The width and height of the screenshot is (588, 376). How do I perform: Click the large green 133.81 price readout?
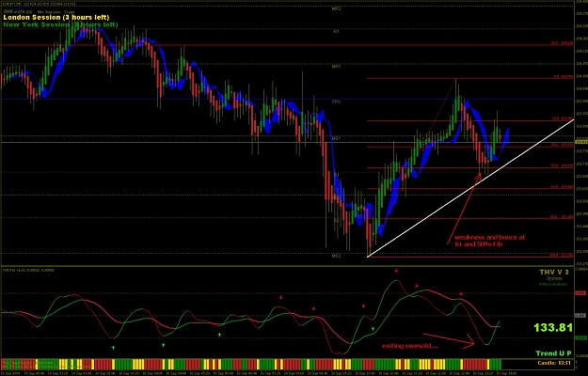(553, 328)
